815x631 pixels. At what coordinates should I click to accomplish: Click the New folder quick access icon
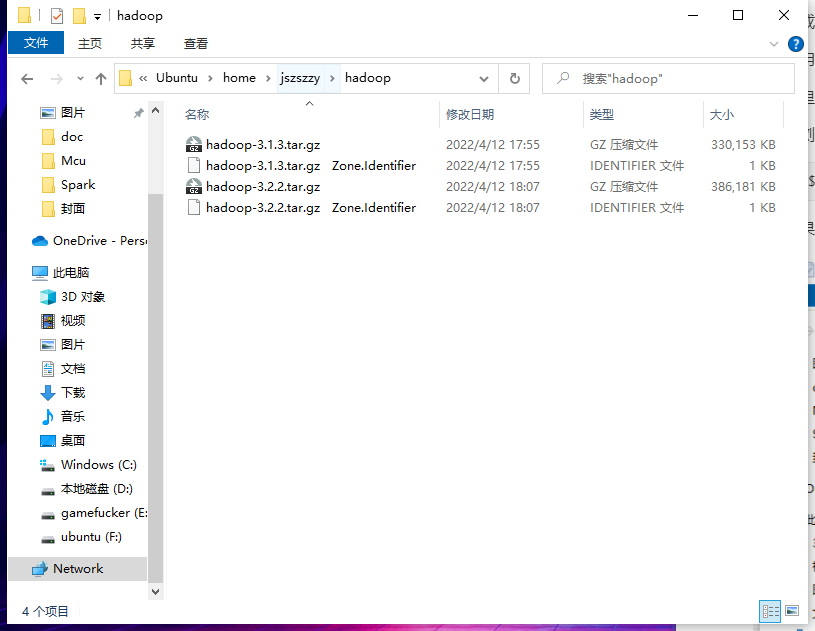pos(79,16)
